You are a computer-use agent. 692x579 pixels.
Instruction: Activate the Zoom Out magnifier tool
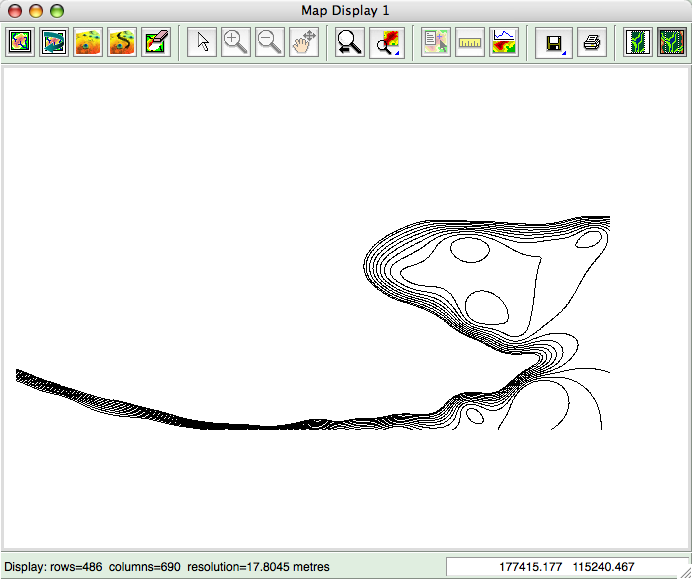[x=270, y=42]
